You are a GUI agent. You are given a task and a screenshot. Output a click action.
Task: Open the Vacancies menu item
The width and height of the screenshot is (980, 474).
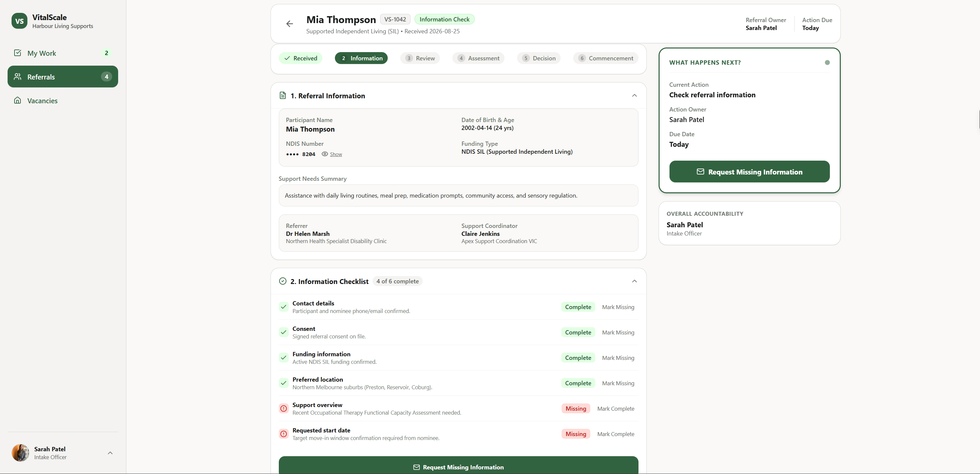pos(63,100)
